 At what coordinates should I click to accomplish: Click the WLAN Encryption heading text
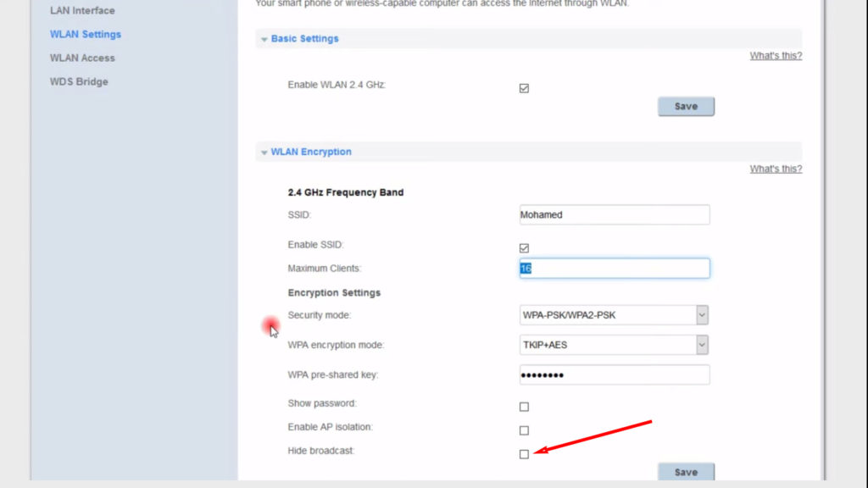311,152
